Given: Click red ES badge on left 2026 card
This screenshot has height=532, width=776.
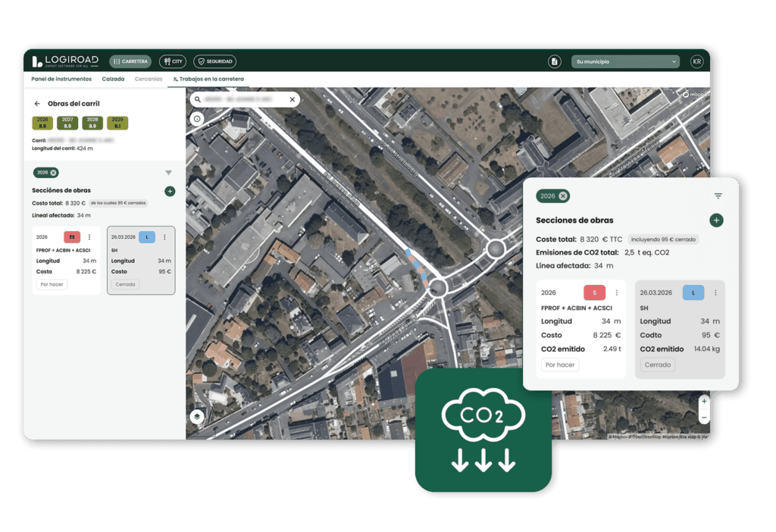Looking at the screenshot, I should click(x=72, y=237).
